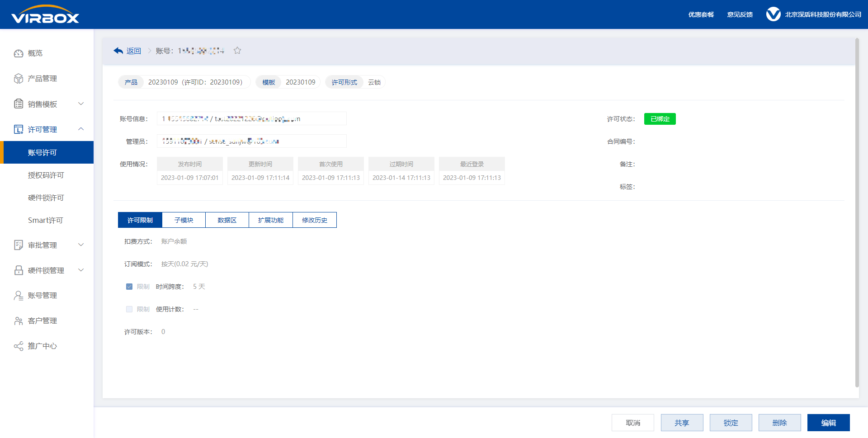Expand the 审批管理 menu chevron

pyautogui.click(x=81, y=245)
